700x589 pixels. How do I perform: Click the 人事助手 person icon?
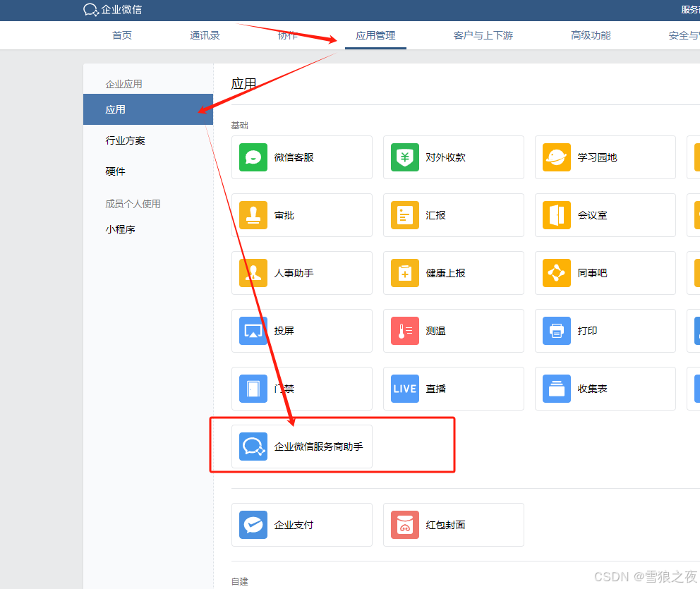(253, 273)
